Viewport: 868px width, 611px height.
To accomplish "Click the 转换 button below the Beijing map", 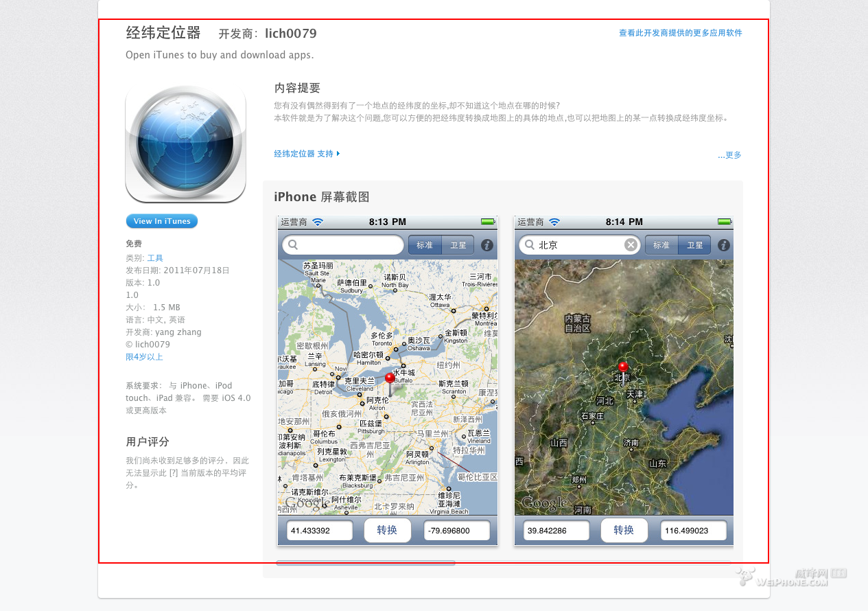I will pos(624,530).
